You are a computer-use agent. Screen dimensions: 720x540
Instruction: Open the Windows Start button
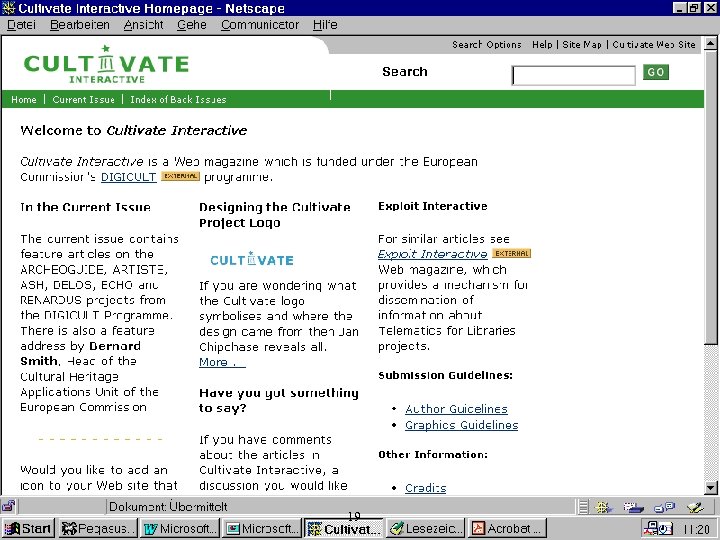click(x=28, y=529)
